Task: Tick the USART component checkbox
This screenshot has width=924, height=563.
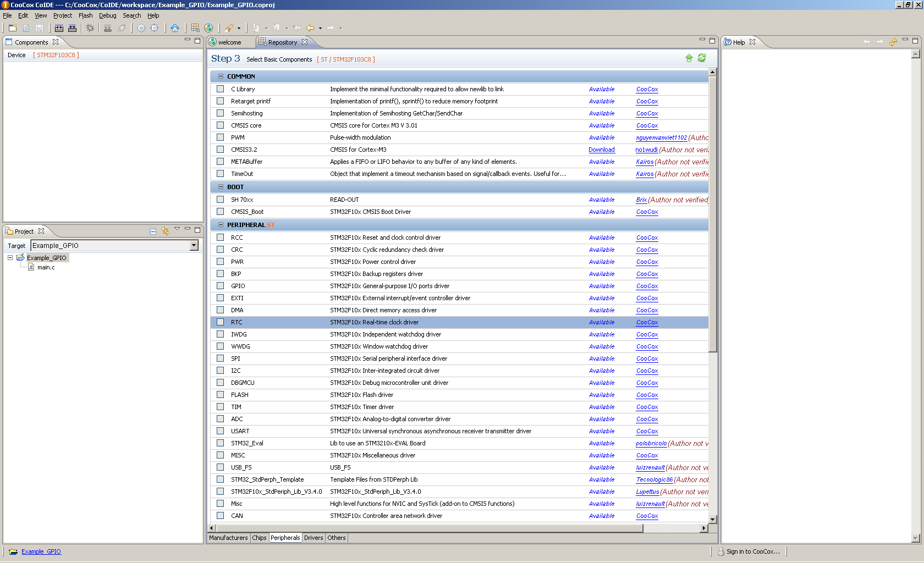Action: coord(221,431)
